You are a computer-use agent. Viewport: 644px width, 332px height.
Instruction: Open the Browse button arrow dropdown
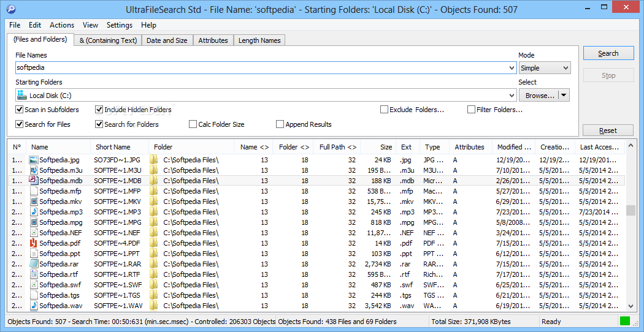pyautogui.click(x=564, y=95)
